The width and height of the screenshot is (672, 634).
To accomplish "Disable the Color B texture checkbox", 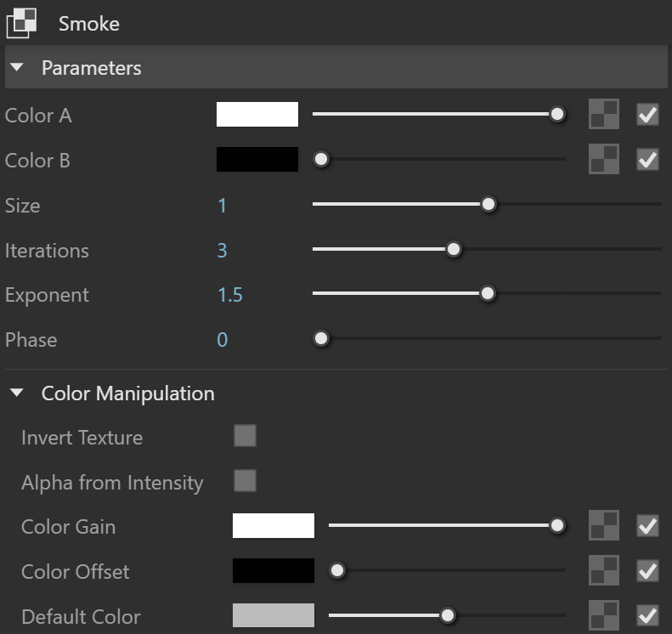I will tap(647, 160).
